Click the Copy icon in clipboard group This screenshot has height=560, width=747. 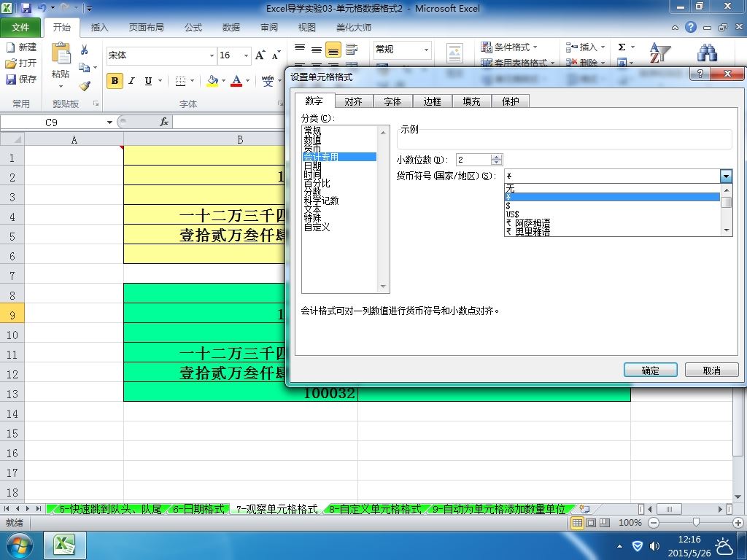pyautogui.click(x=85, y=68)
